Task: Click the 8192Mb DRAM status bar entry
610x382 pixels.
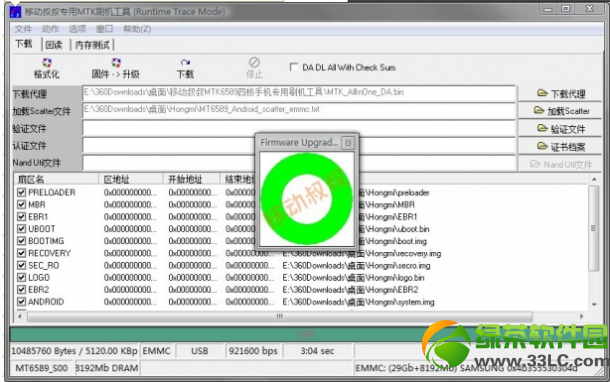Action: pos(107,368)
